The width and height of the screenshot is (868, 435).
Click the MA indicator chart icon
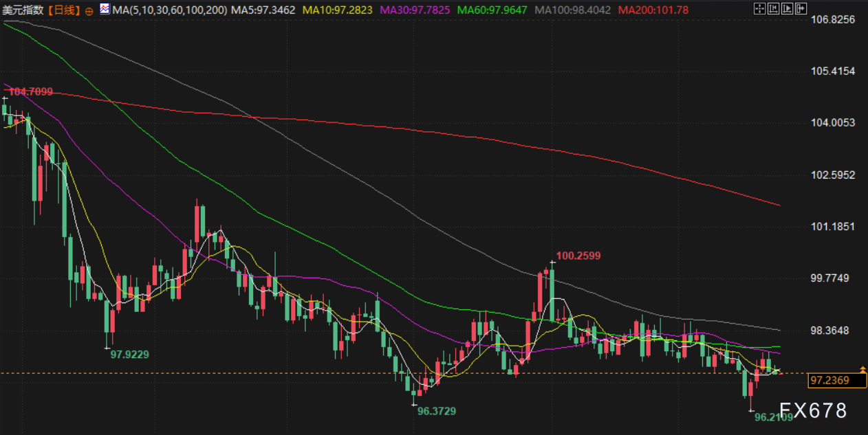pyautogui.click(x=104, y=10)
